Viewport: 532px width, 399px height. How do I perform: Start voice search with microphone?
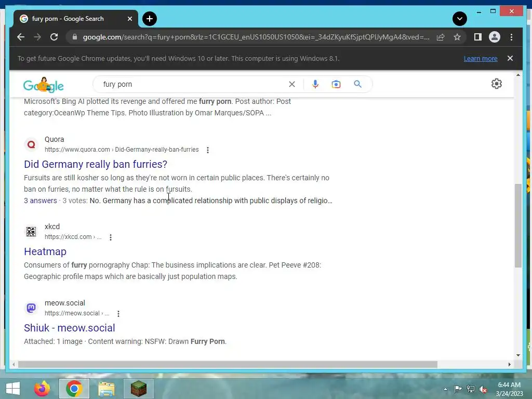click(x=315, y=84)
